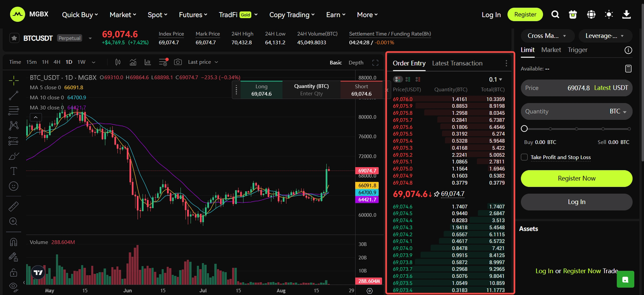Open the Futures dropdown menu
The height and width of the screenshot is (295, 644).
(x=194, y=15)
